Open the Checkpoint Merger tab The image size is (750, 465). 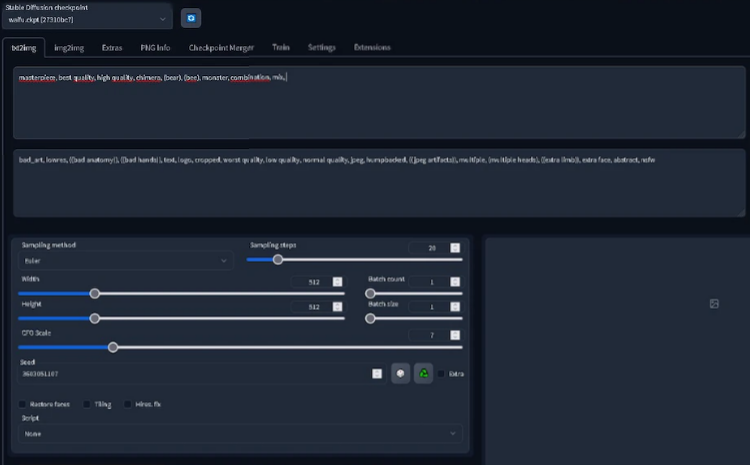tap(221, 48)
